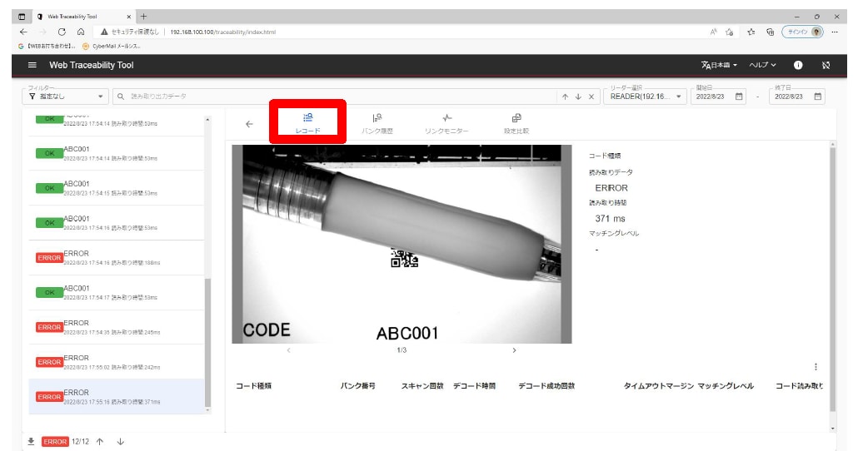Go back with the detail-pane arrow

coord(249,124)
